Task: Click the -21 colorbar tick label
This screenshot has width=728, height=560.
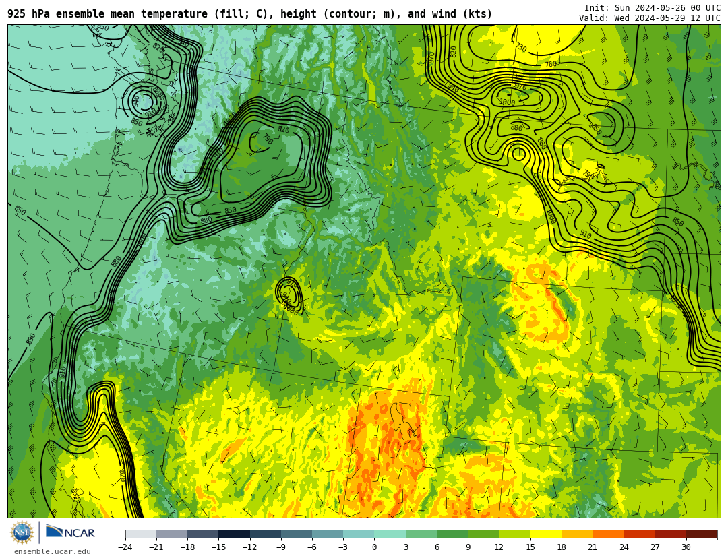Action: (156, 547)
